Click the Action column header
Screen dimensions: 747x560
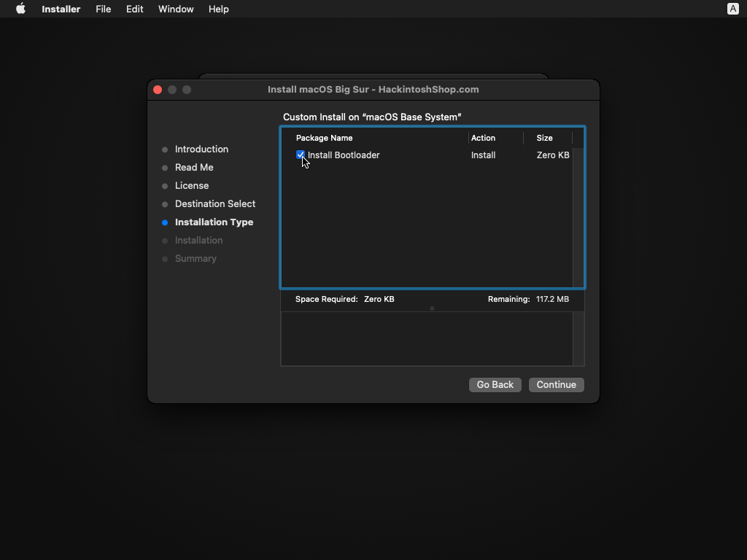(483, 138)
